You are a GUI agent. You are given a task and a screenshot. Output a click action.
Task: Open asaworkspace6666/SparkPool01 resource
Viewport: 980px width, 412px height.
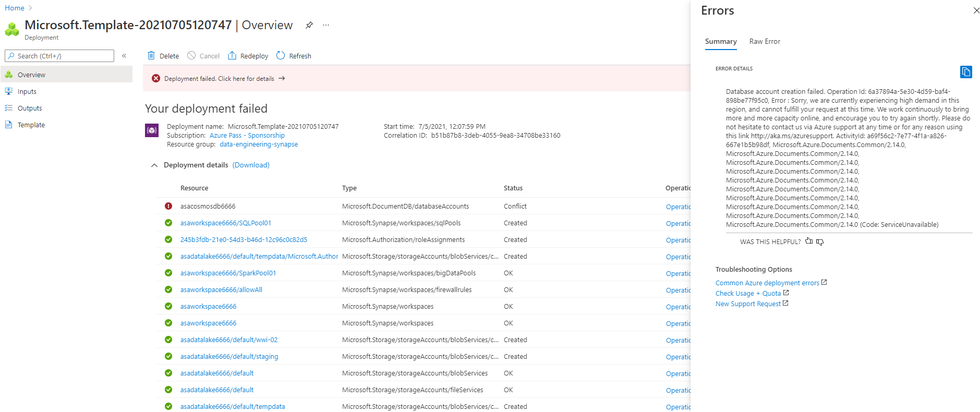pyautogui.click(x=228, y=273)
